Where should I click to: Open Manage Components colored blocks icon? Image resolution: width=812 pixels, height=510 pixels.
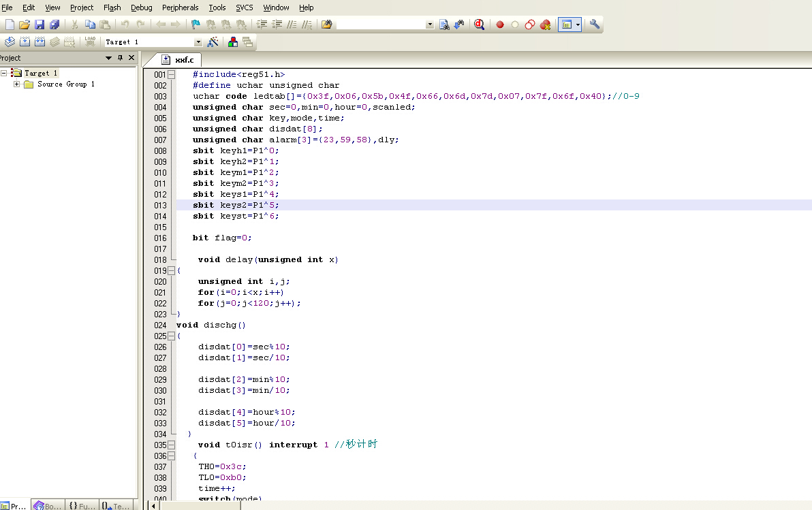click(233, 42)
